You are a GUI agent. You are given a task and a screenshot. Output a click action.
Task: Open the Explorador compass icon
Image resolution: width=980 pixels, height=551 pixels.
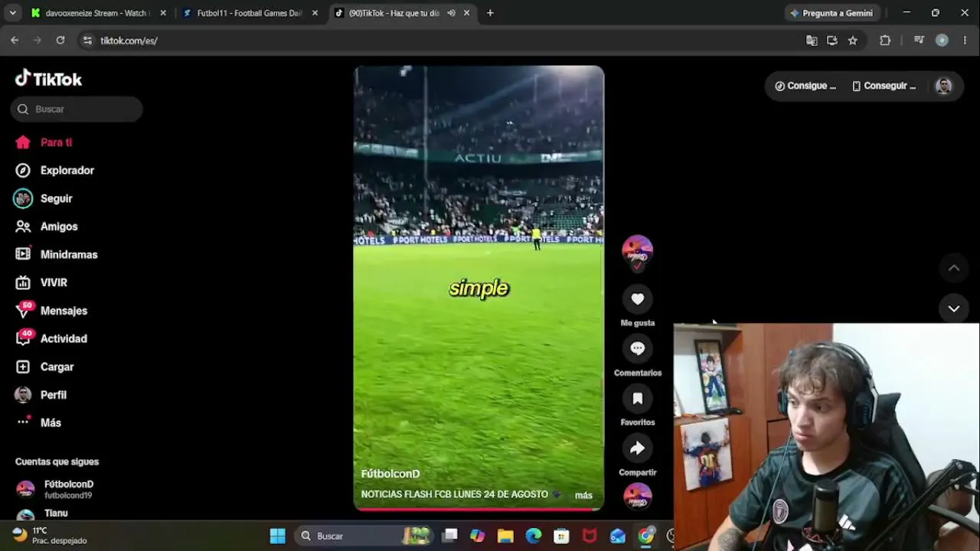23,171
